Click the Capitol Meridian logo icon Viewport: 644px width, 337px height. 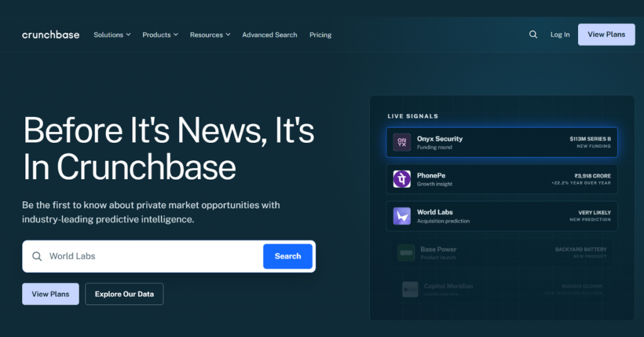pyautogui.click(x=410, y=289)
